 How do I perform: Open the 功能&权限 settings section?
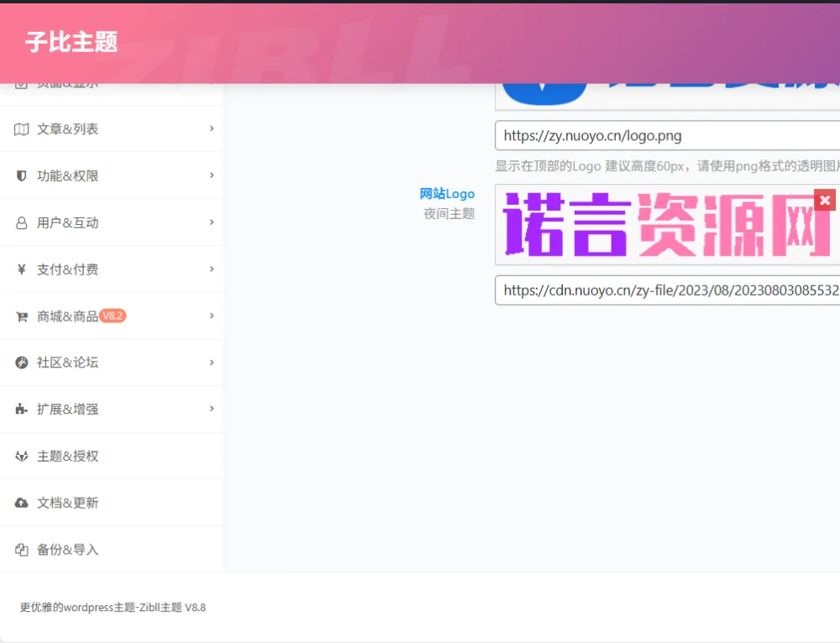[112, 175]
